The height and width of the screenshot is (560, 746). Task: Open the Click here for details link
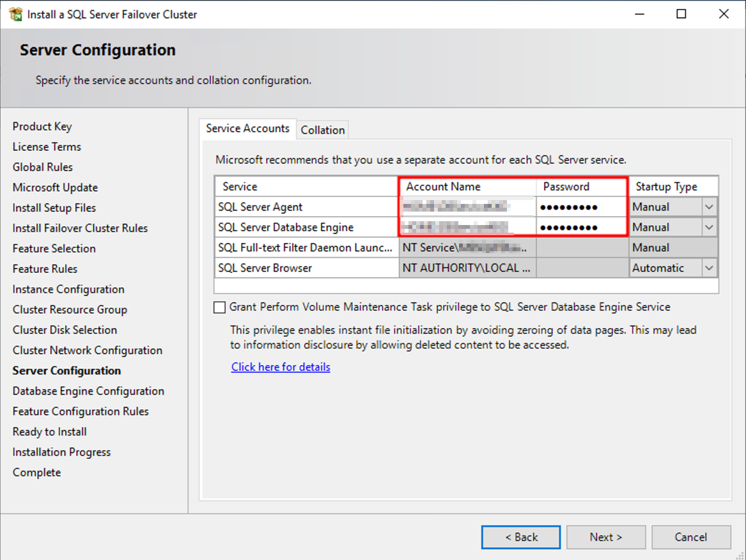click(x=281, y=367)
